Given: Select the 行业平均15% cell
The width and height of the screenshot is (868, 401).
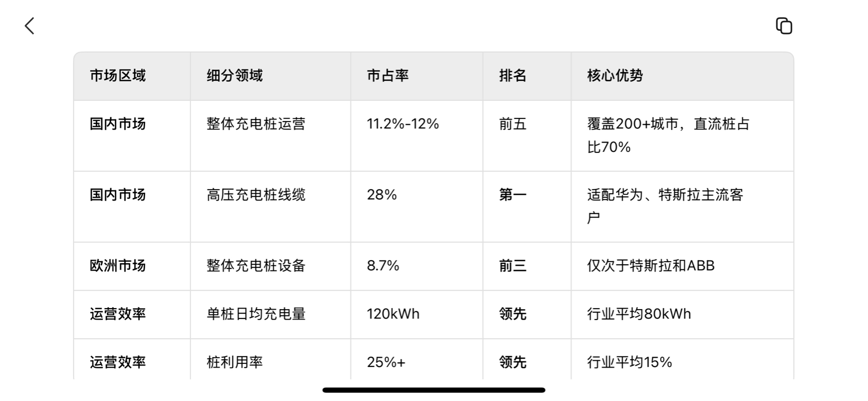Looking at the screenshot, I should [x=629, y=362].
